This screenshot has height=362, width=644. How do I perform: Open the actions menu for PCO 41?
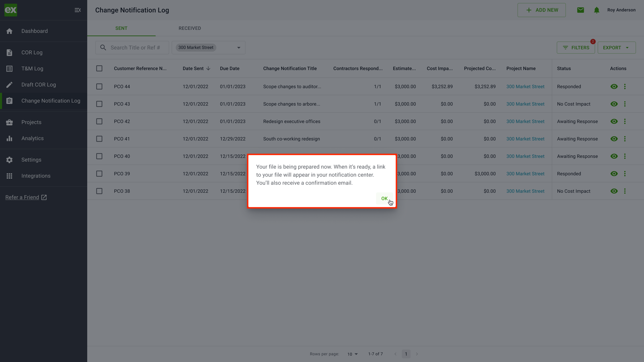click(x=625, y=139)
